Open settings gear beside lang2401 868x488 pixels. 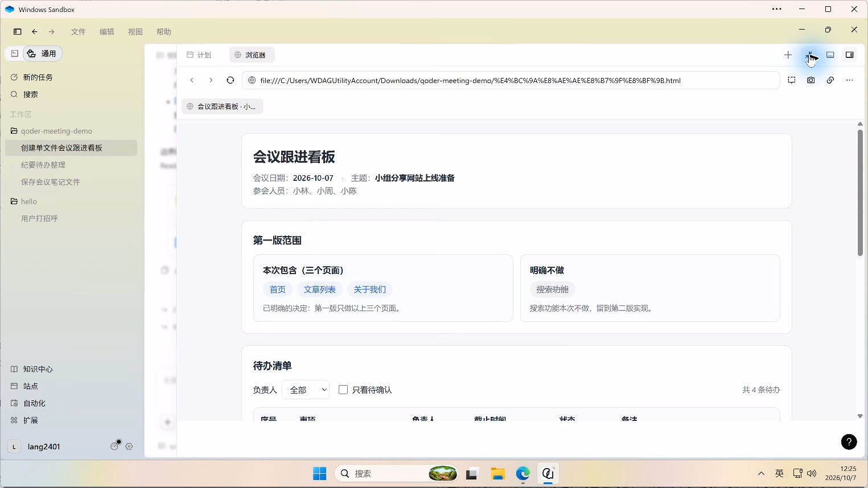(x=129, y=446)
